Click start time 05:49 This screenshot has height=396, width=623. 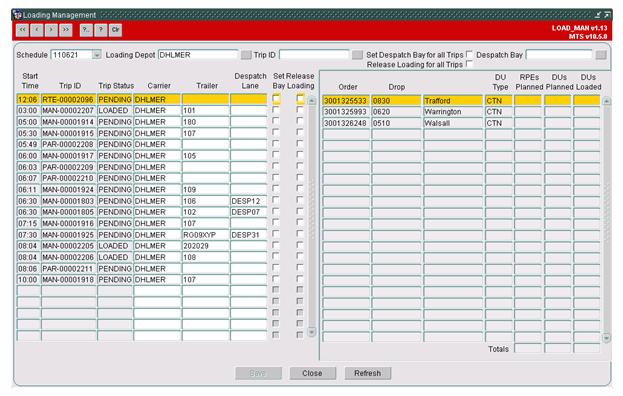pos(28,144)
